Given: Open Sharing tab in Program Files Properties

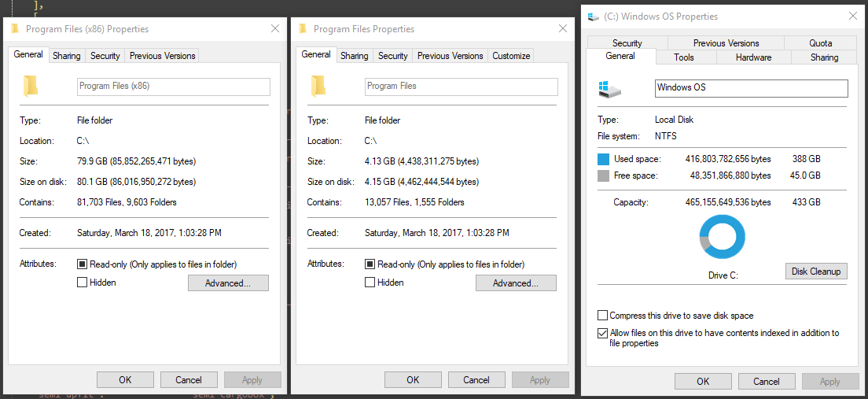Looking at the screenshot, I should [355, 56].
